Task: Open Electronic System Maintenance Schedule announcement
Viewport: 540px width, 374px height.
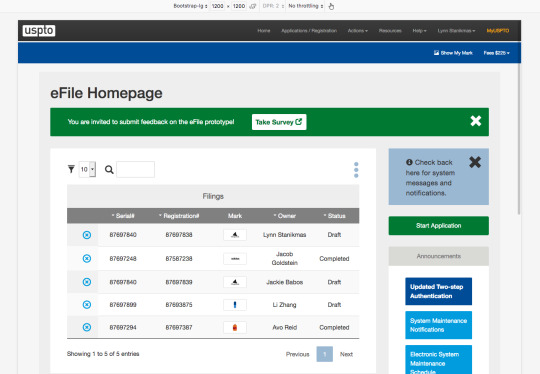Action: 438,360
